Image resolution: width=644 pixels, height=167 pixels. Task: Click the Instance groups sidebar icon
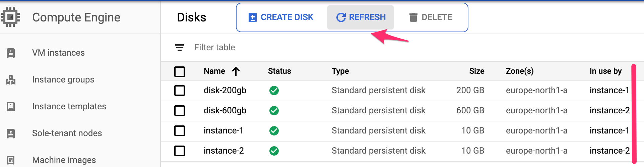coord(11,80)
